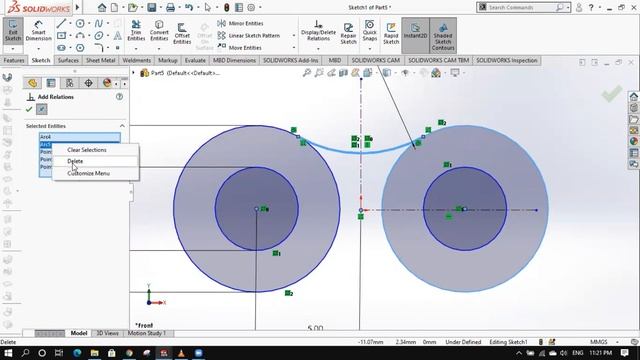Open Convert Entities dropdown arrow
This screenshot has width=640, height=360.
159,49
